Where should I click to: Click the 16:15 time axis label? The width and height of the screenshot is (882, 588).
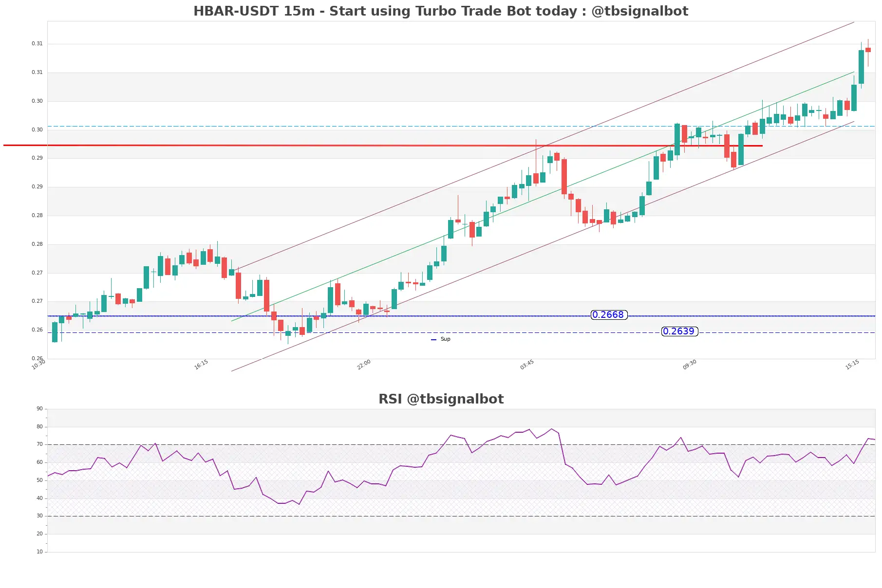[201, 365]
